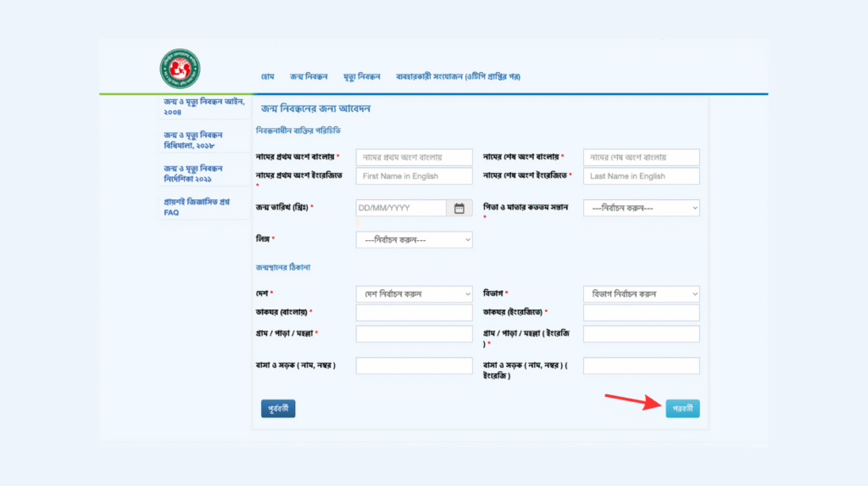
Task: Select ব্যবহারকারী সংযোজন menu item
Action: pos(458,77)
